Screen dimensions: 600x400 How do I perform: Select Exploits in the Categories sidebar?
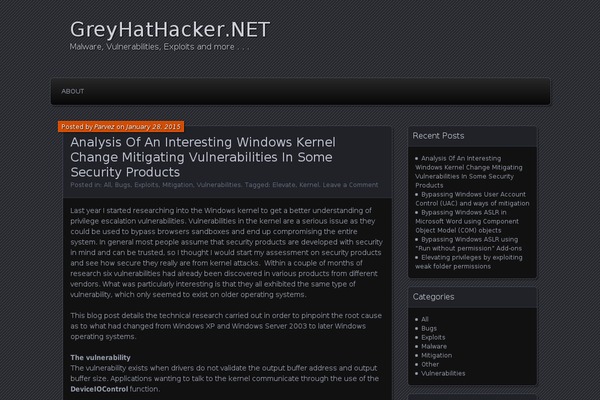[433, 337]
